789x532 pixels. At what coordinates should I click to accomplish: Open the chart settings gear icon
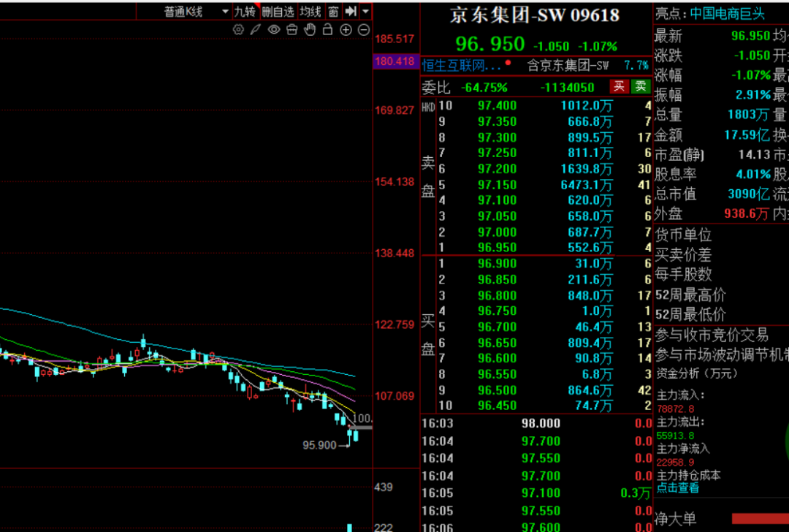[238, 30]
